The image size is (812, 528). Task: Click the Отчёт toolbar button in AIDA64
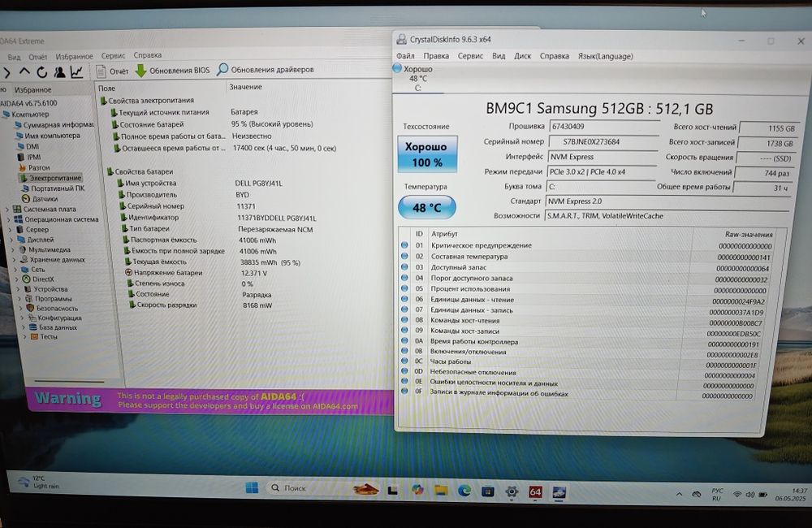[x=112, y=71]
